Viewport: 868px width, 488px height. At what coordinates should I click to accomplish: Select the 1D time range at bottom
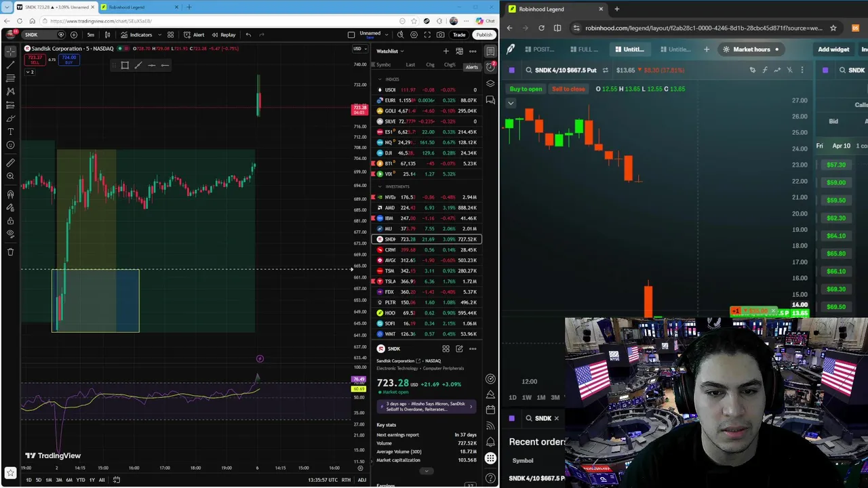[28, 480]
